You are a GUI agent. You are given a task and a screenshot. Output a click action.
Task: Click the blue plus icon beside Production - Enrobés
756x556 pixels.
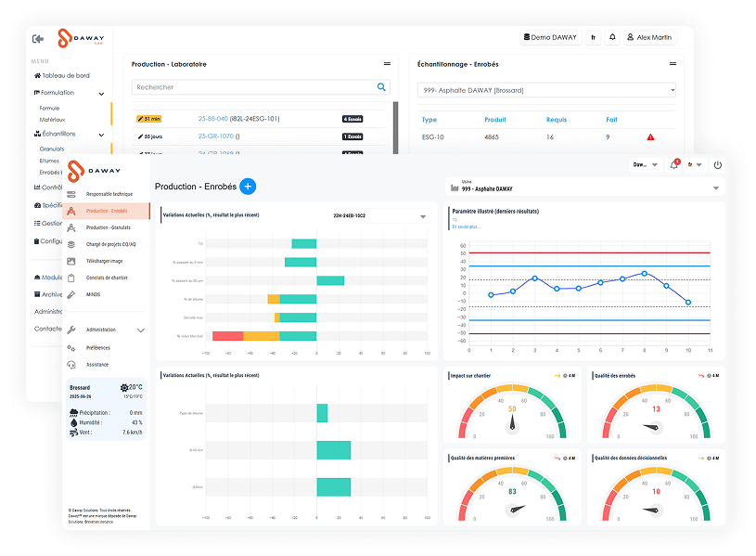(x=248, y=187)
